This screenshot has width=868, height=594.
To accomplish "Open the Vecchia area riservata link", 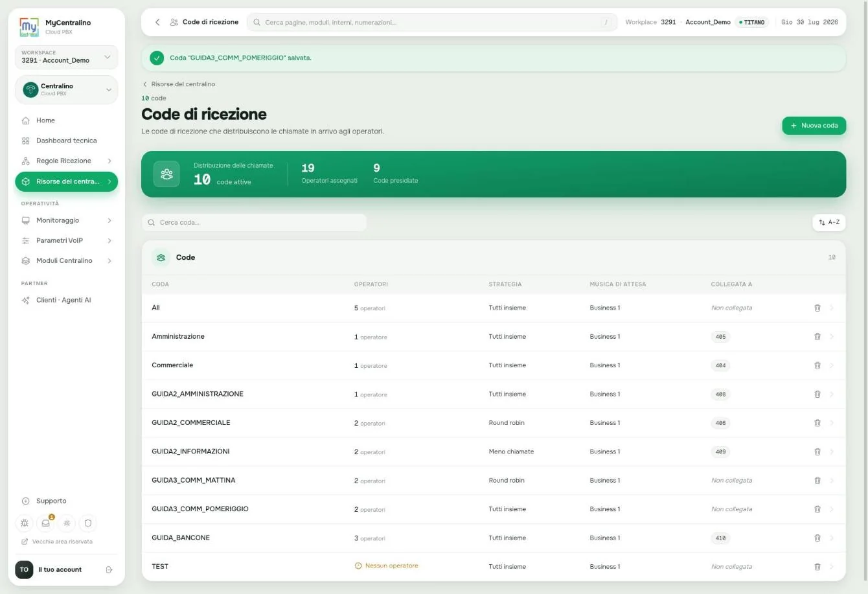I will click(57, 542).
